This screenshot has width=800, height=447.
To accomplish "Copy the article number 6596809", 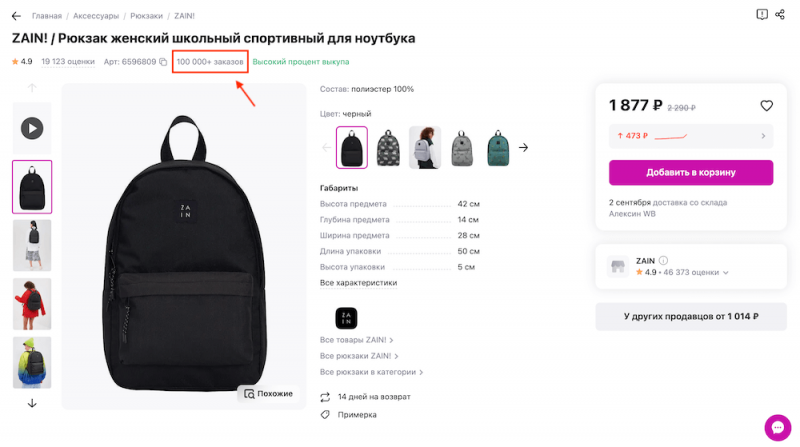I will tap(163, 62).
